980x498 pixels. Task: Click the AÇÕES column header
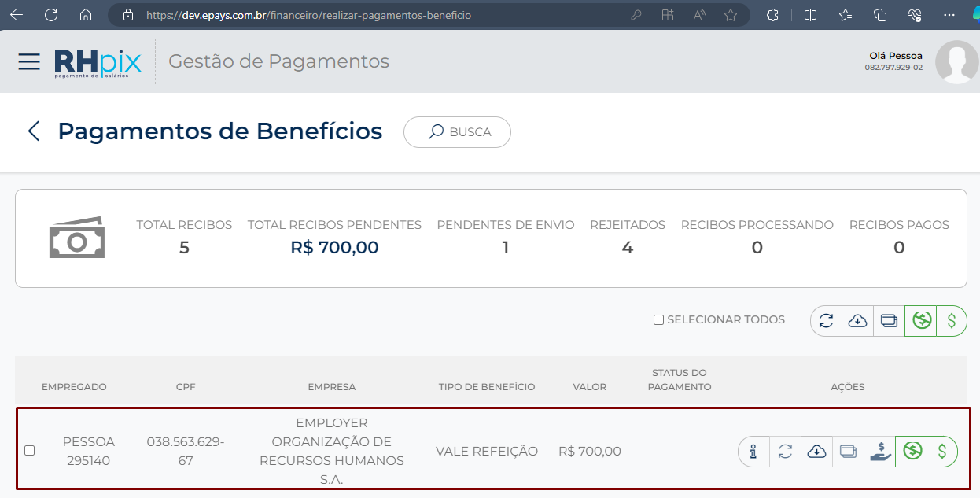(x=848, y=387)
